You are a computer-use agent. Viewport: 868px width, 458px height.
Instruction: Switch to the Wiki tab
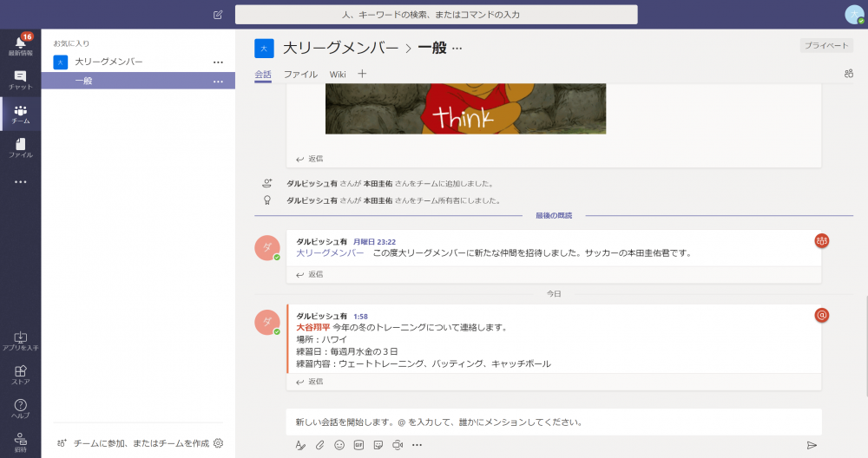click(x=338, y=75)
